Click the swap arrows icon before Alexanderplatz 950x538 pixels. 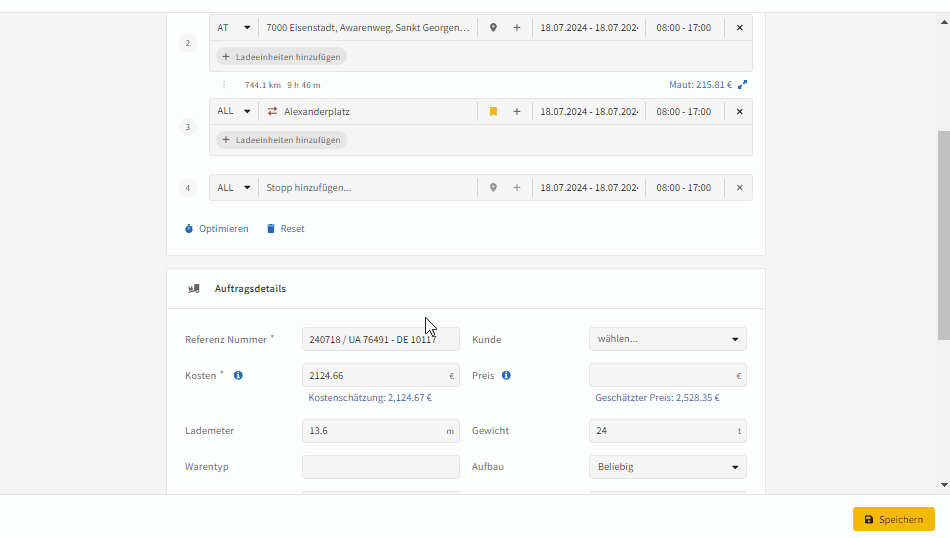coord(273,111)
